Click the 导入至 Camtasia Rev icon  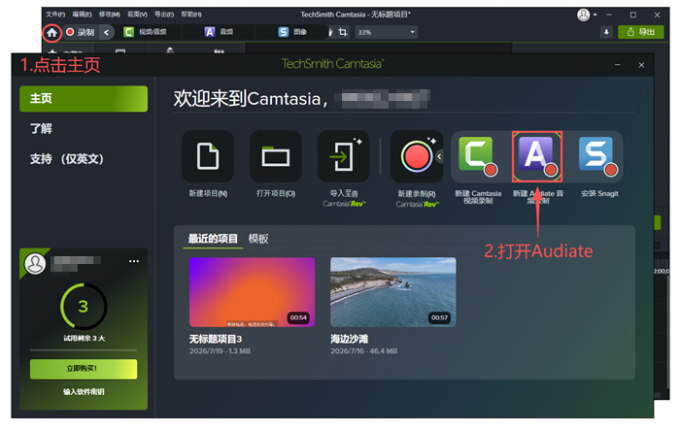click(x=343, y=156)
